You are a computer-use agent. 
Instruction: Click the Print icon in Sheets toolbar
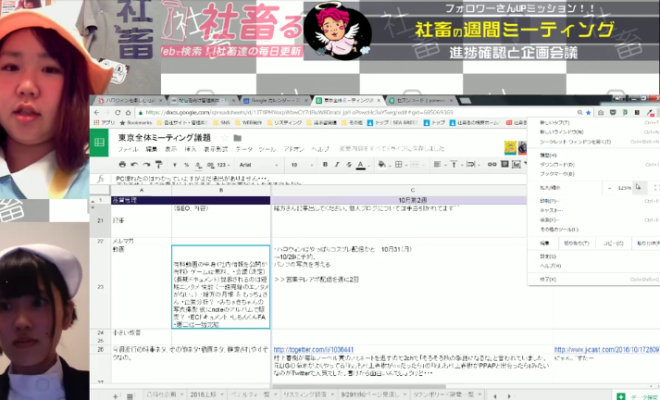coord(122,164)
